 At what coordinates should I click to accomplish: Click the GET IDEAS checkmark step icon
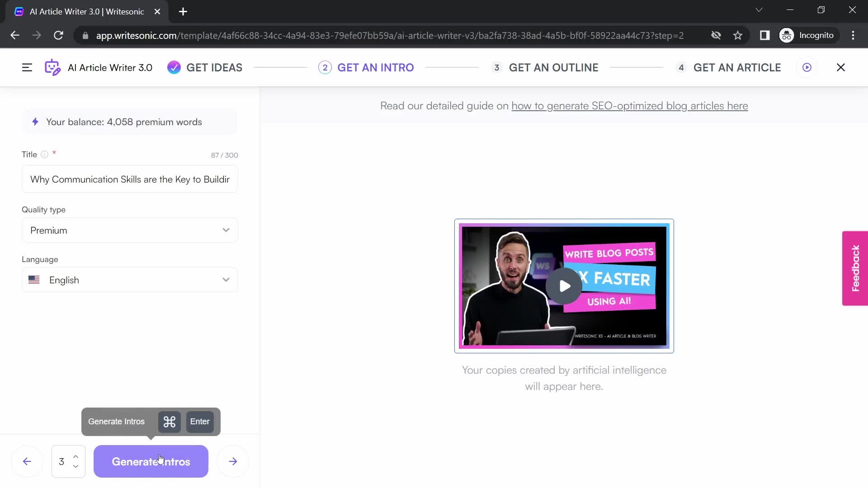point(175,67)
